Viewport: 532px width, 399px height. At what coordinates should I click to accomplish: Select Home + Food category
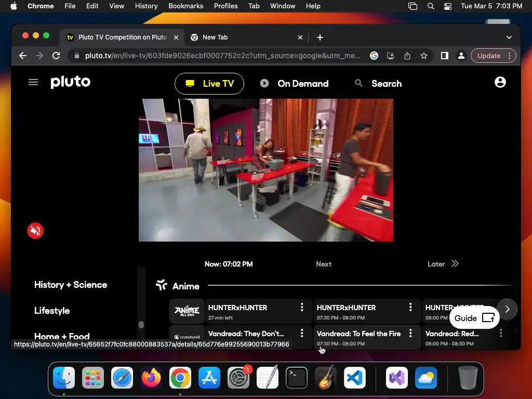coord(62,336)
